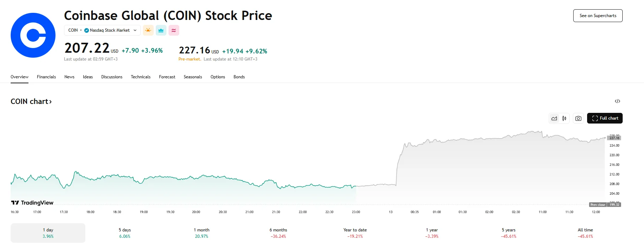This screenshot has width=644, height=246.
Task: Open the Full chart view
Action: tap(605, 118)
